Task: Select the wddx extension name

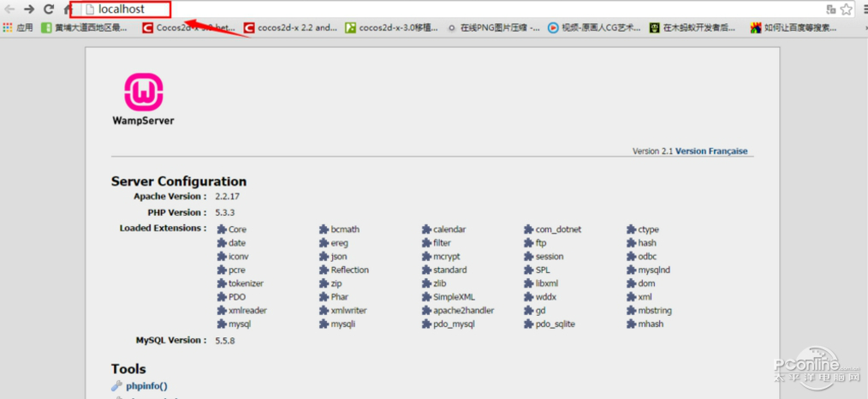Action: pyautogui.click(x=546, y=297)
